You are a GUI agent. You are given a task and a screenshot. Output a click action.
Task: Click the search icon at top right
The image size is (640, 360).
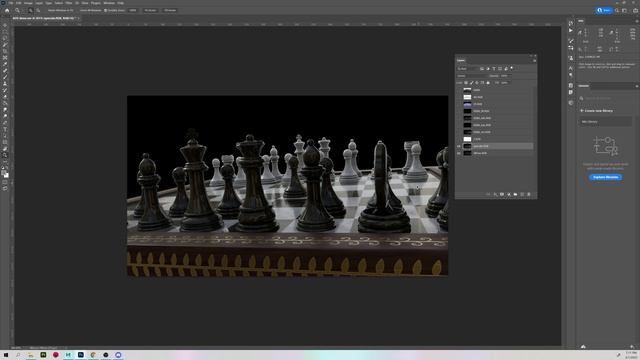617,10
